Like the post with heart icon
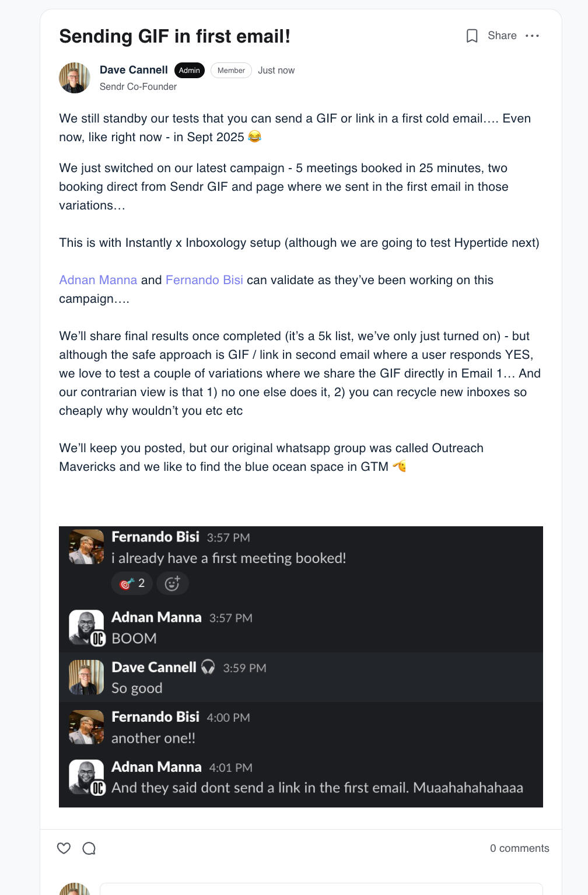This screenshot has width=588, height=895. [64, 848]
